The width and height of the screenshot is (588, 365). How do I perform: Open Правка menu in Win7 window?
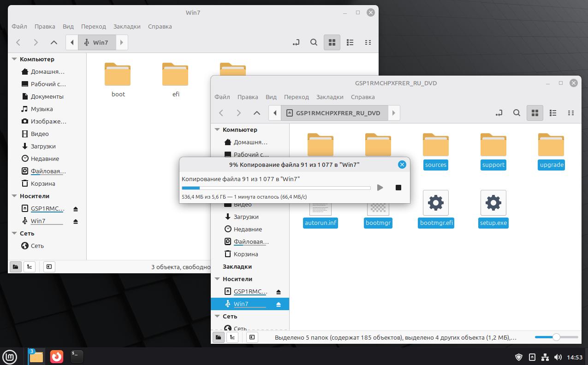tap(45, 26)
